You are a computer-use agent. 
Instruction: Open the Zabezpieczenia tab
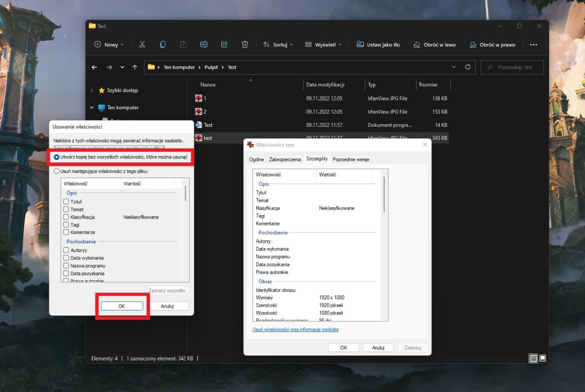pos(285,159)
